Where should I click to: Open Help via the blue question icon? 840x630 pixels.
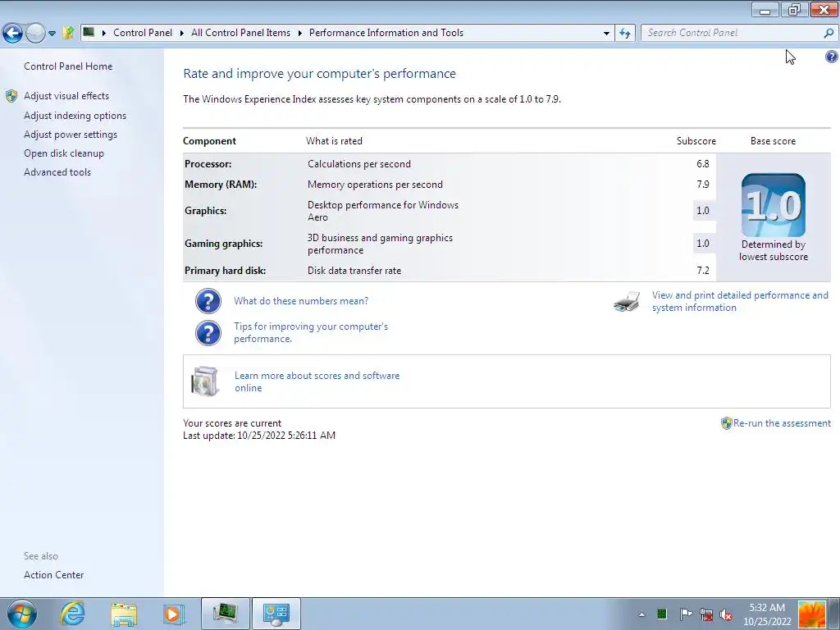[x=832, y=57]
